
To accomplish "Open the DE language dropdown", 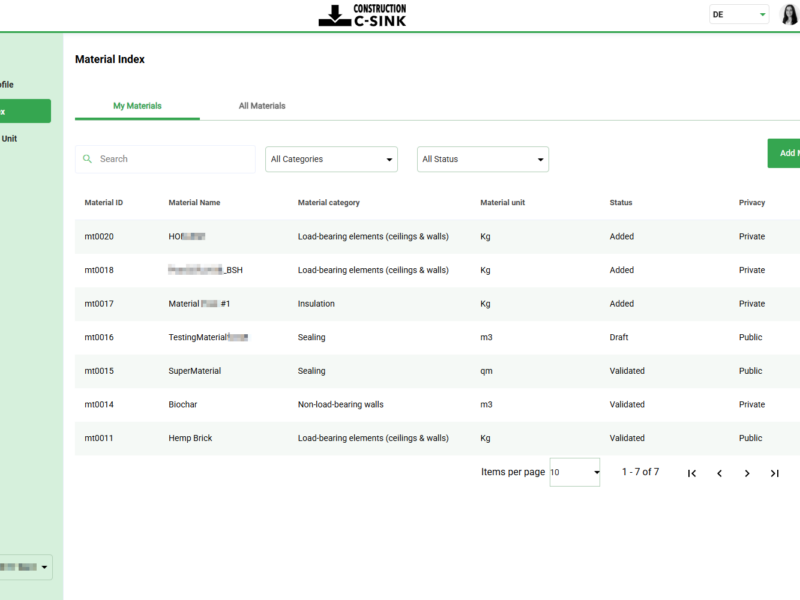I will tap(739, 14).
